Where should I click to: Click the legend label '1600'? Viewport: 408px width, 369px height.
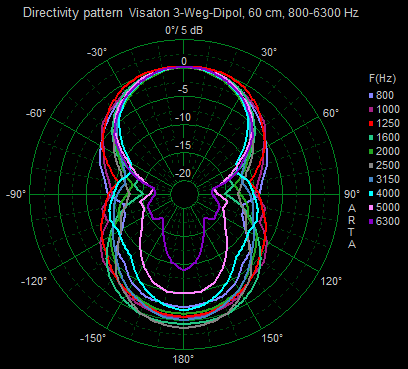pos(388,137)
